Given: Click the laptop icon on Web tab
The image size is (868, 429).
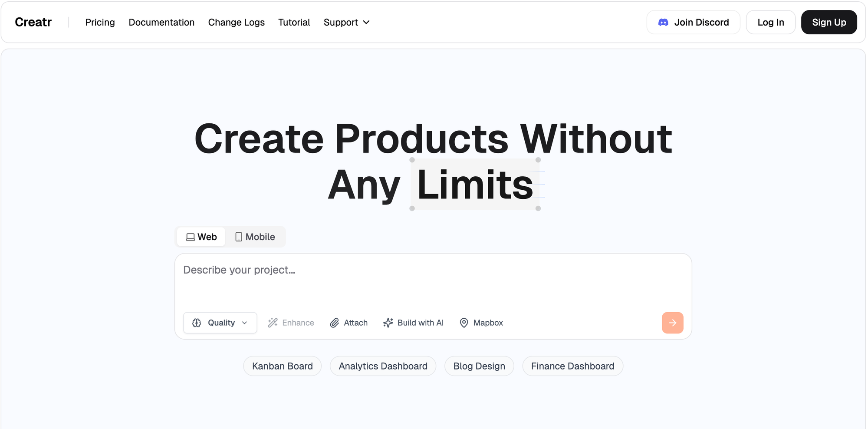Looking at the screenshot, I should 190,237.
